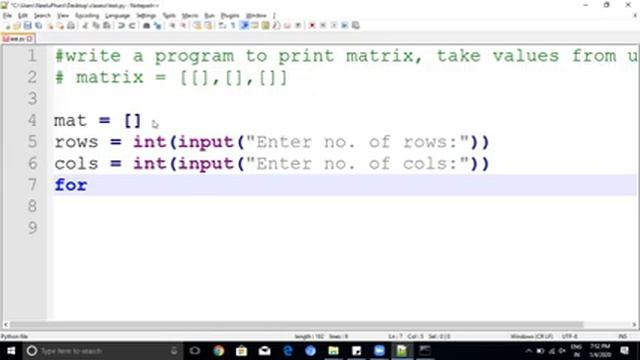The image size is (640, 360).
Task: Close the test.py tab with its X
Action: click(29, 39)
